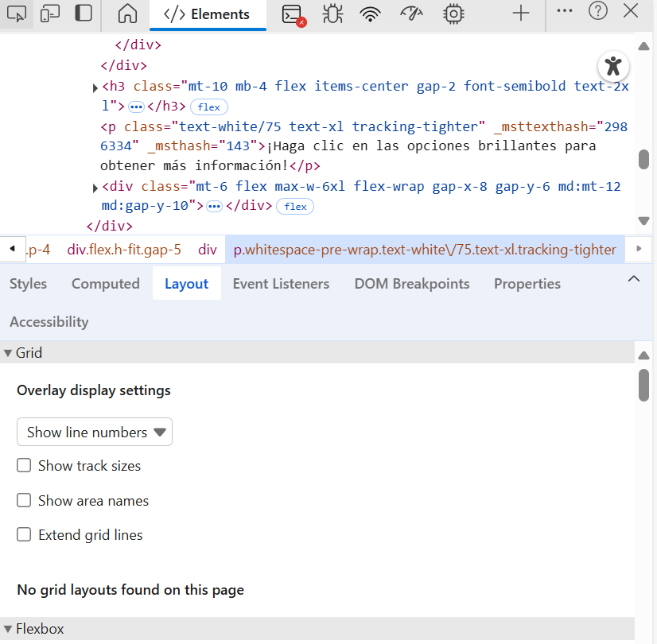
Task: Open the Performance gauge tool
Action: pos(411,14)
